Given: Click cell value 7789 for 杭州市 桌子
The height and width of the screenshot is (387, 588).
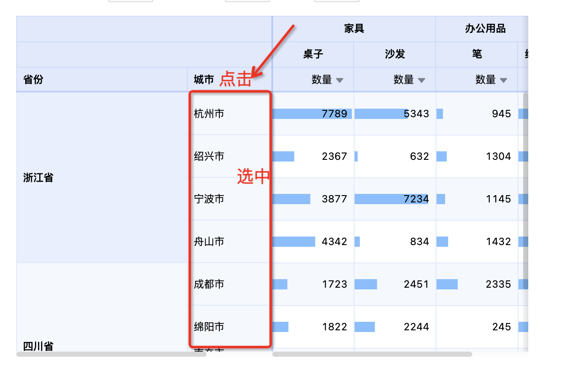Looking at the screenshot, I should coord(335,114).
